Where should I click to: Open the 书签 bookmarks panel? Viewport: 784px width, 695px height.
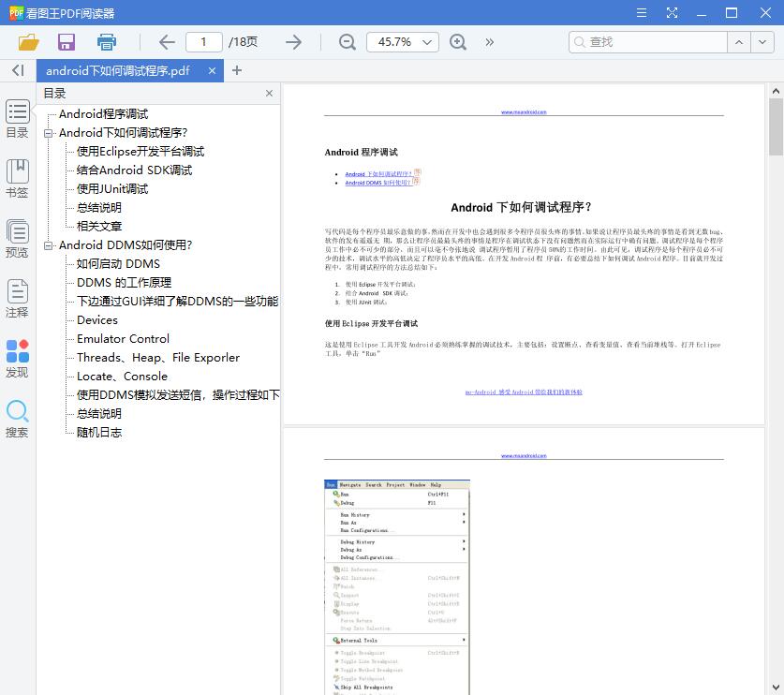pyautogui.click(x=17, y=178)
